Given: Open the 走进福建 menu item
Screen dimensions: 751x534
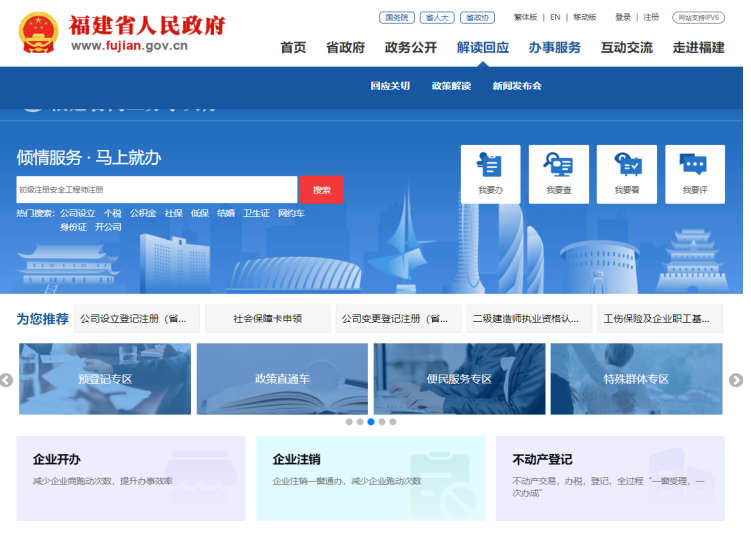Looking at the screenshot, I should [699, 48].
